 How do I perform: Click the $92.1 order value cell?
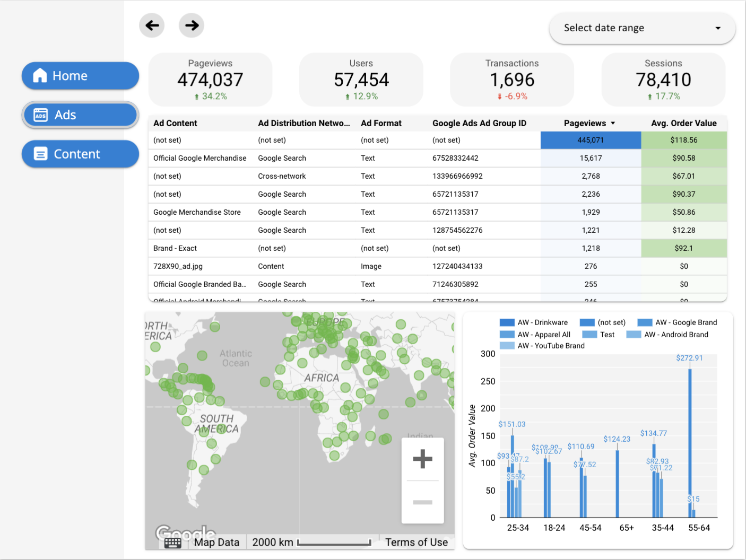(684, 248)
